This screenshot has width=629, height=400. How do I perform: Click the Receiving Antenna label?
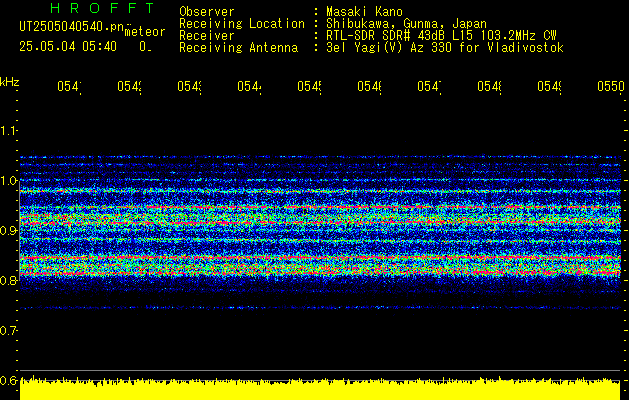[x=238, y=48]
